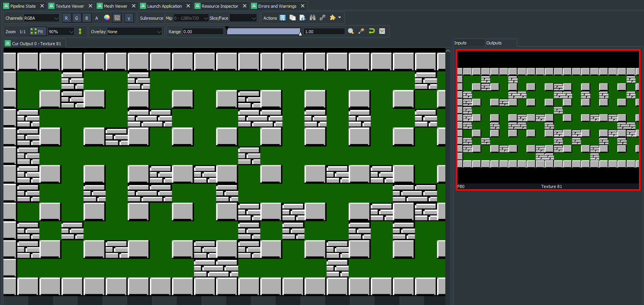The width and height of the screenshot is (644, 305).
Task: Close the Mesh Viewer tab
Action: click(x=133, y=6)
